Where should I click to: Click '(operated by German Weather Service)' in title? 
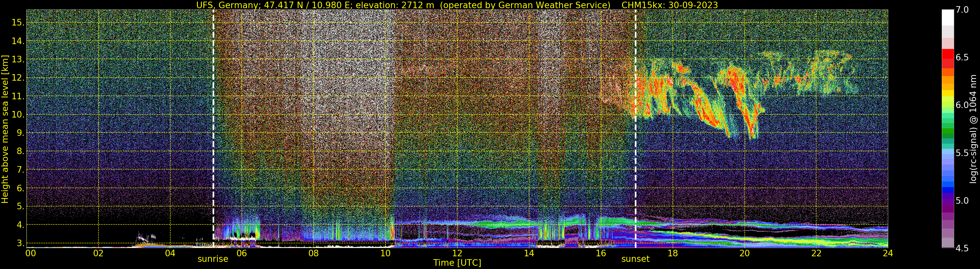click(525, 5)
